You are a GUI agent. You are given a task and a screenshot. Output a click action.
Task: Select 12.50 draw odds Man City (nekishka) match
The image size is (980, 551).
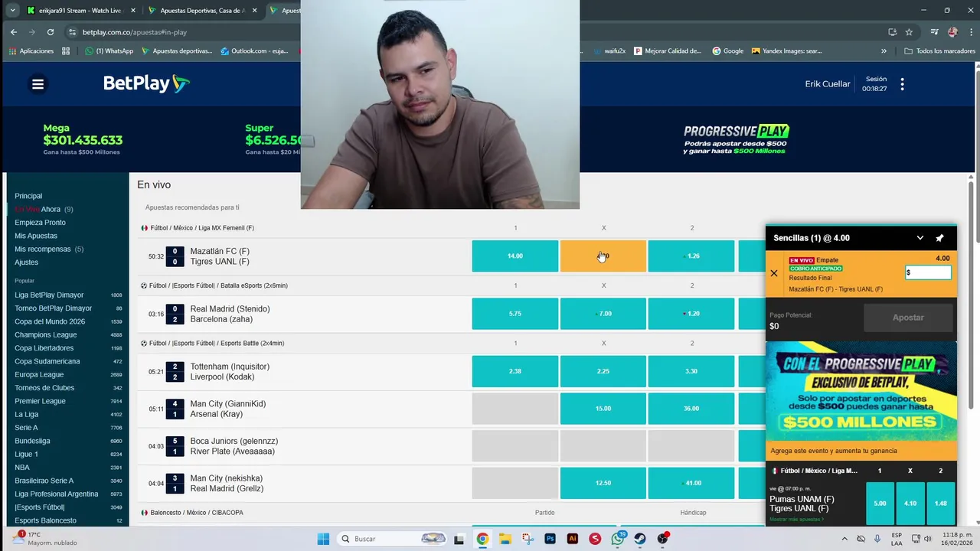(x=603, y=483)
